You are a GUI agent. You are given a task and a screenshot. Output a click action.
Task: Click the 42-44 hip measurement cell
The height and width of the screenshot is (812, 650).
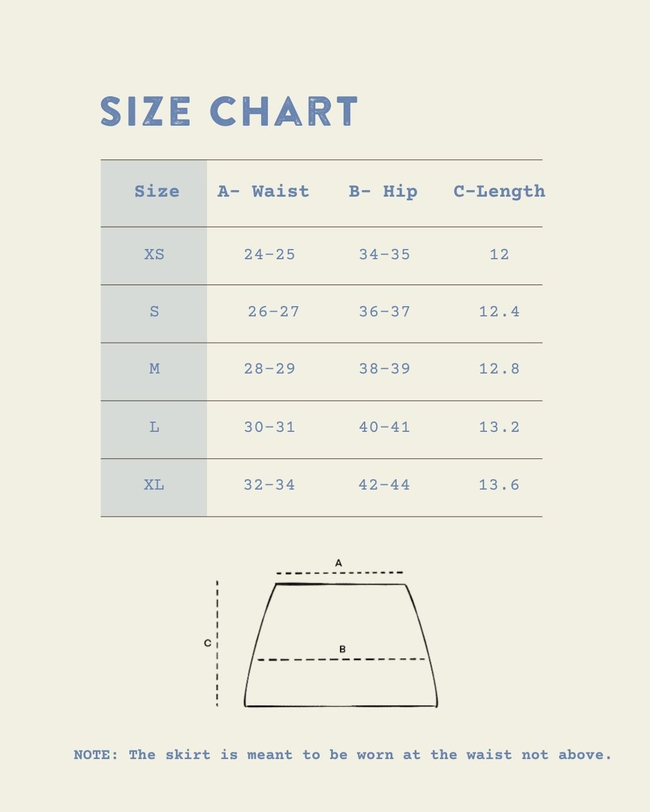(385, 485)
